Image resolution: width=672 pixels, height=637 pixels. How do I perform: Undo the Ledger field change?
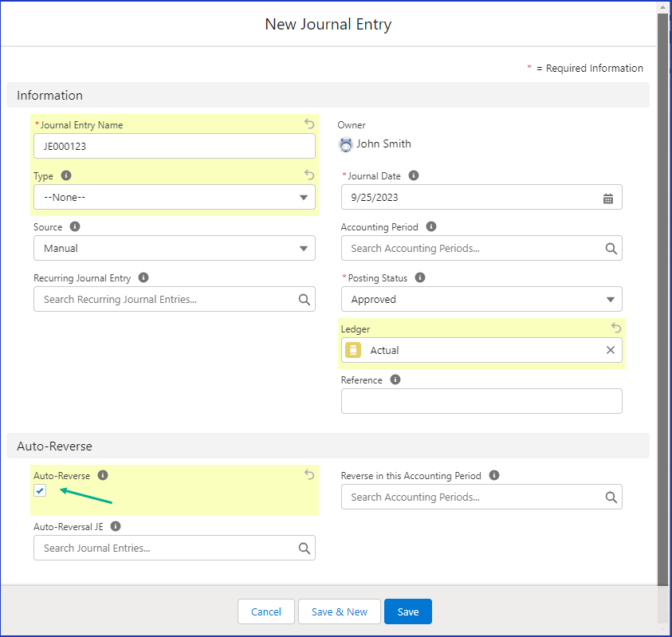click(x=616, y=328)
